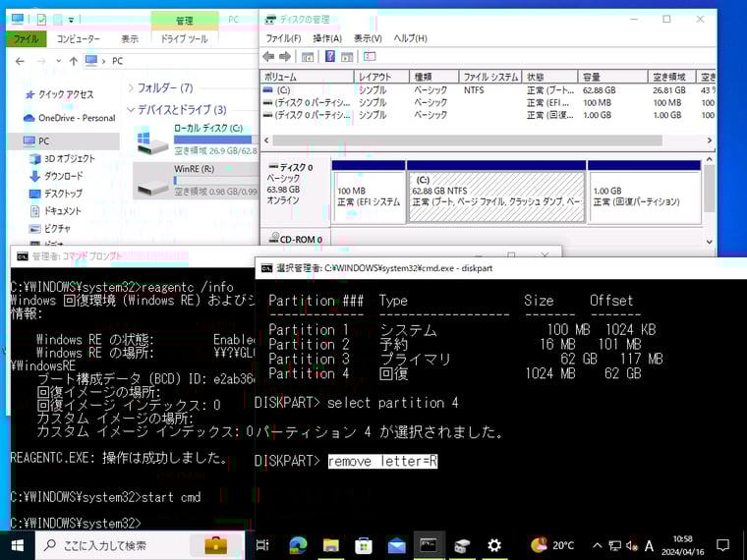This screenshot has width=747, height=560.
Task: Click the 空き領域 column header
Action: (672, 77)
